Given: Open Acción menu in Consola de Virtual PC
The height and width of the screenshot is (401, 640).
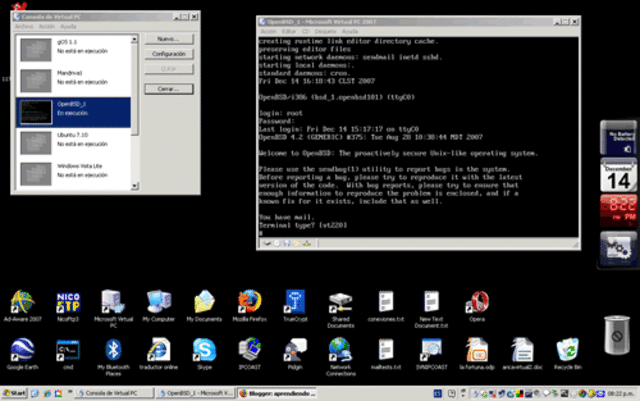Looking at the screenshot, I should 47,27.
